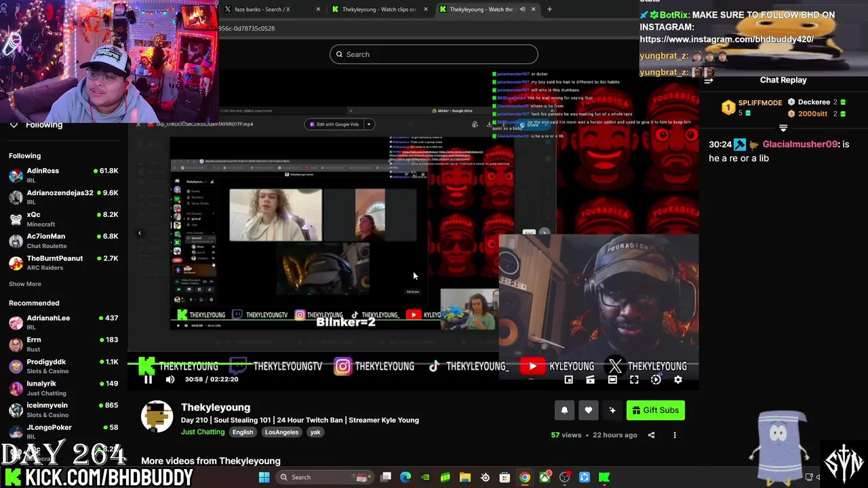Screen dimensions: 868x488
Task: Switch to Thekyleyoung Watch clips tab
Action: pyautogui.click(x=380, y=9)
